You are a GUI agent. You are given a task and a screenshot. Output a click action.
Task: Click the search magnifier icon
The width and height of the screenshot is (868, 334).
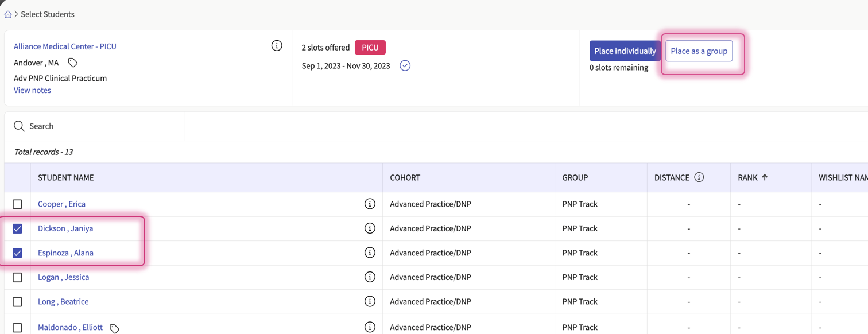click(x=19, y=126)
